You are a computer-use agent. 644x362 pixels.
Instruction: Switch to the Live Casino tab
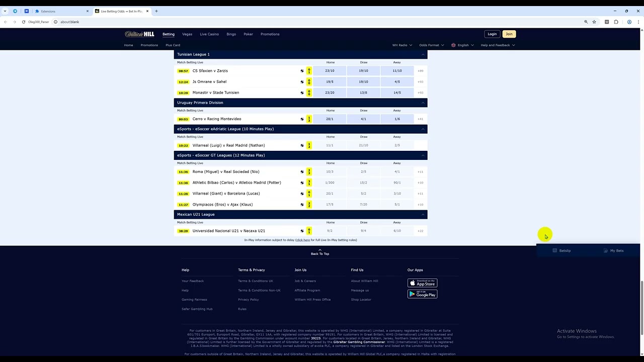pos(209,34)
